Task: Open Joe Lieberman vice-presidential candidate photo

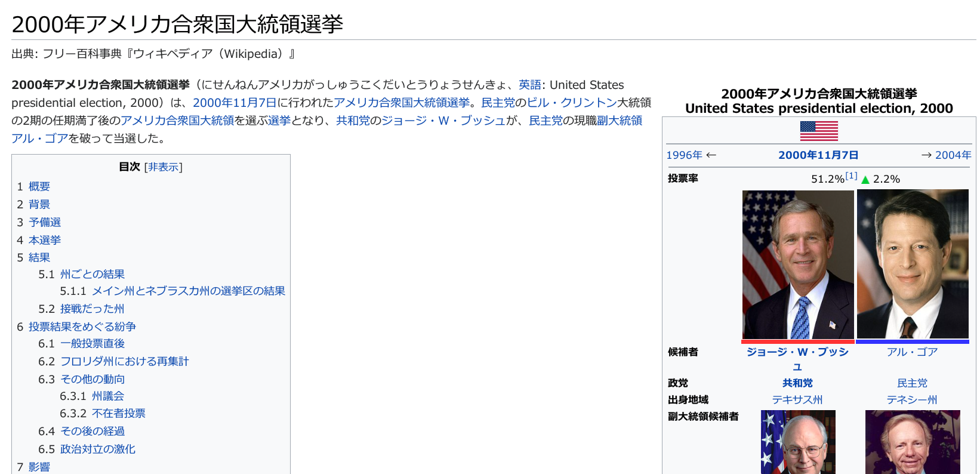Action: (913, 442)
